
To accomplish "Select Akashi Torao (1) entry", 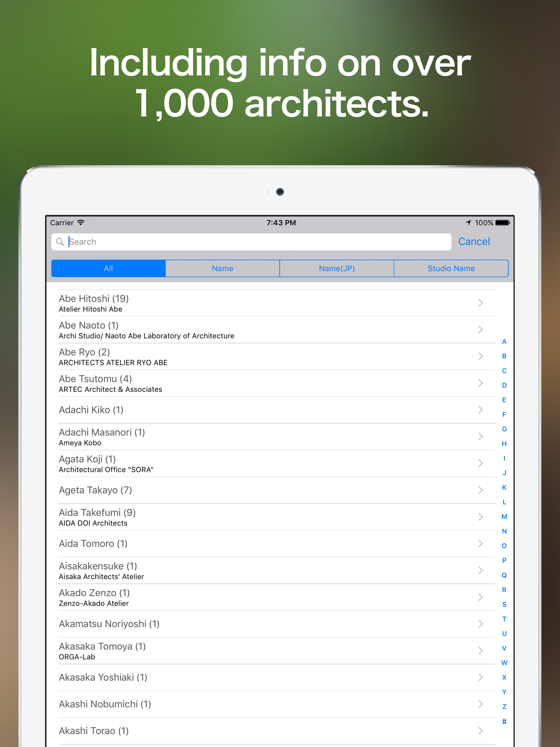I will [x=277, y=731].
